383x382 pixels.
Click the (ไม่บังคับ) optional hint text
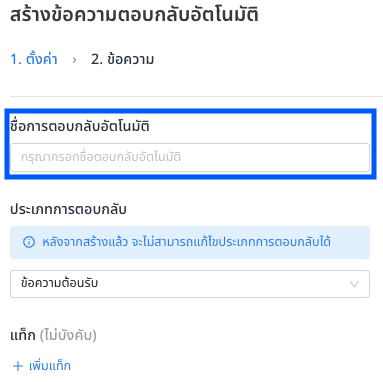68,335
